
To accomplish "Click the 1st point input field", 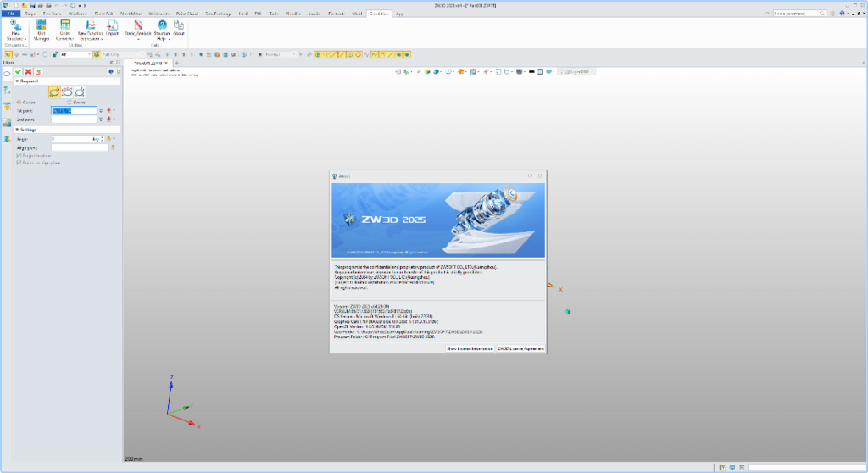I will (74, 111).
